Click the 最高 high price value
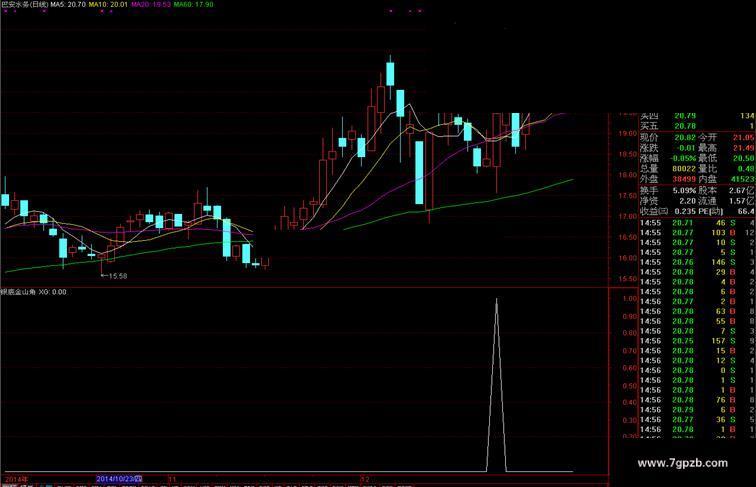 pyautogui.click(x=744, y=148)
